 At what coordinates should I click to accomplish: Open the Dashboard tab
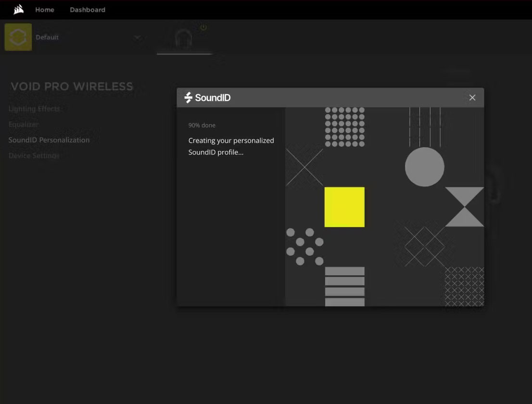pyautogui.click(x=88, y=10)
